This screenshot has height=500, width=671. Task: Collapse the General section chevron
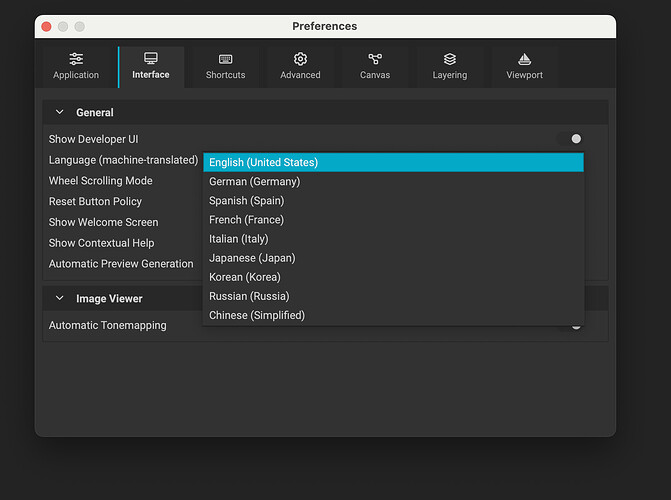tap(60, 113)
